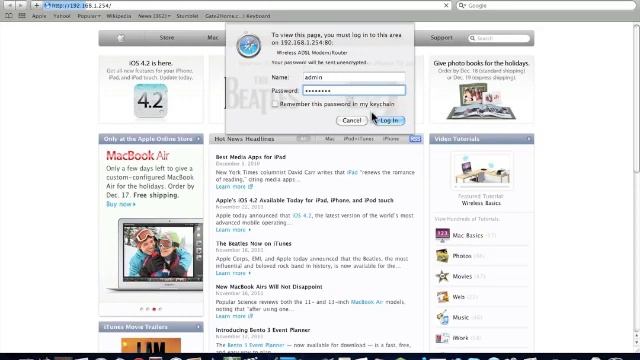Click the Apple bookmark in bookmarks bar
The image size is (640, 360).
pos(39,16)
